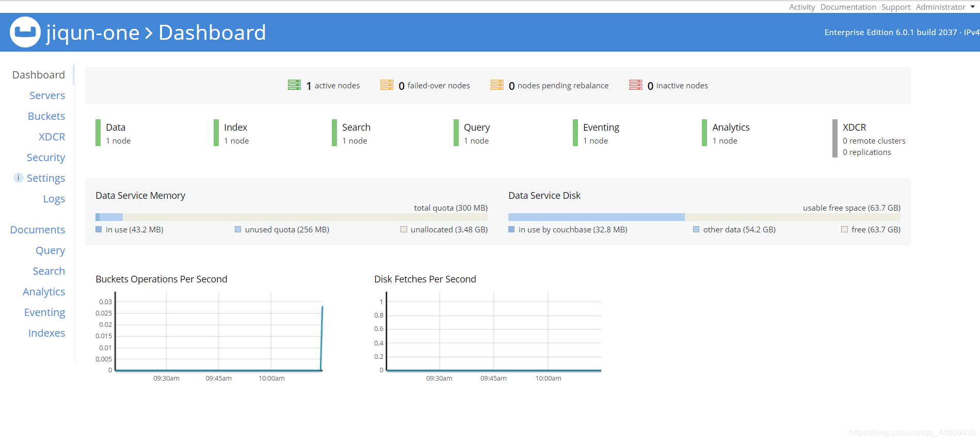The width and height of the screenshot is (980, 442).
Task: Click the jiqun-one cluster name
Action: 93,33
